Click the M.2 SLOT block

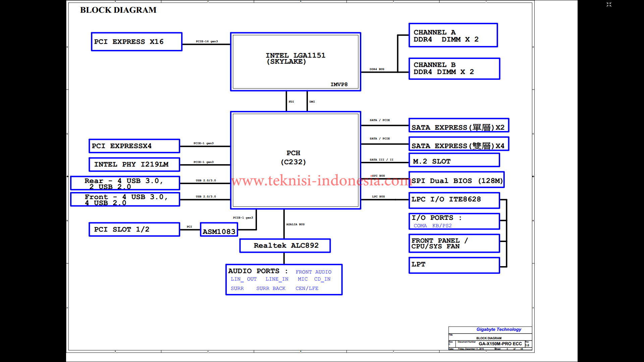454,161
